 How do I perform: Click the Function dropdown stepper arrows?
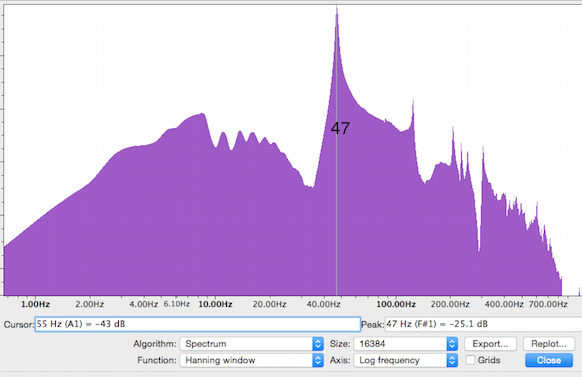[x=318, y=360]
